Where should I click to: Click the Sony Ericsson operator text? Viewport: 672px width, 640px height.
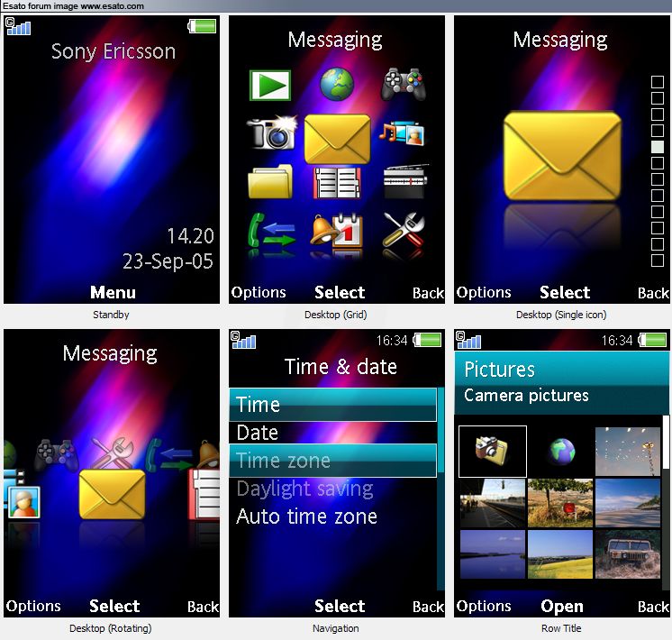click(x=114, y=51)
